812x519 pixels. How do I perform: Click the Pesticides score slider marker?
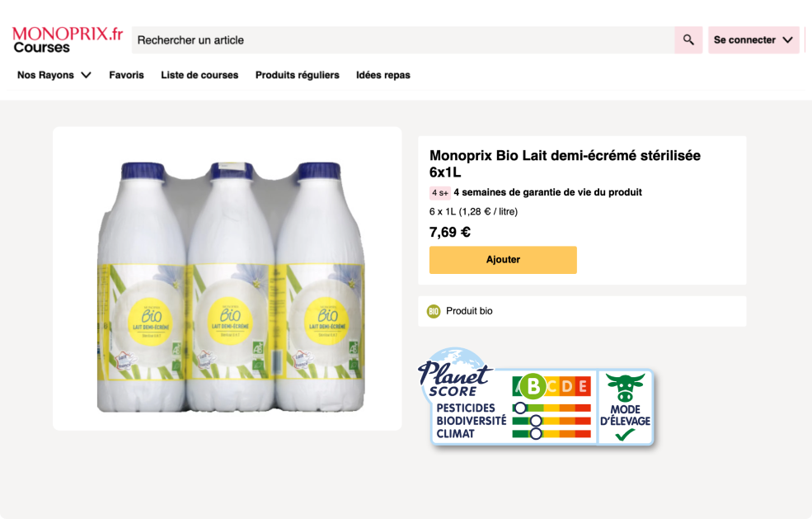(519, 408)
